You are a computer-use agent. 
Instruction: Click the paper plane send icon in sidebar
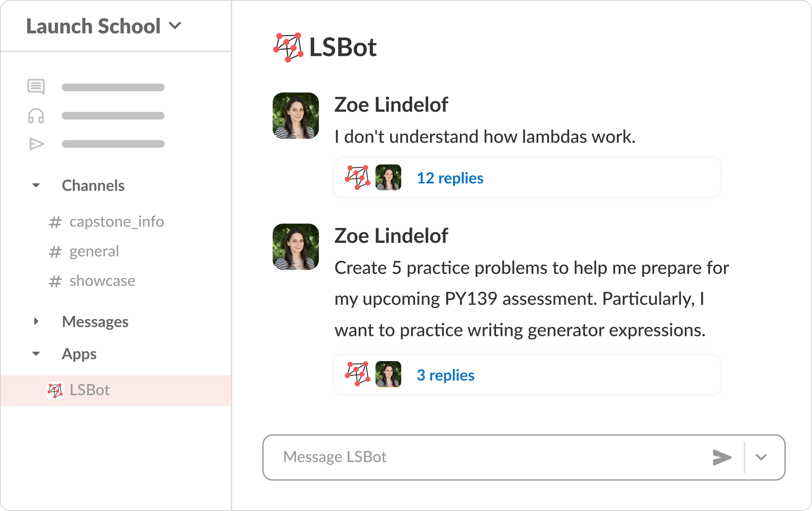point(36,144)
